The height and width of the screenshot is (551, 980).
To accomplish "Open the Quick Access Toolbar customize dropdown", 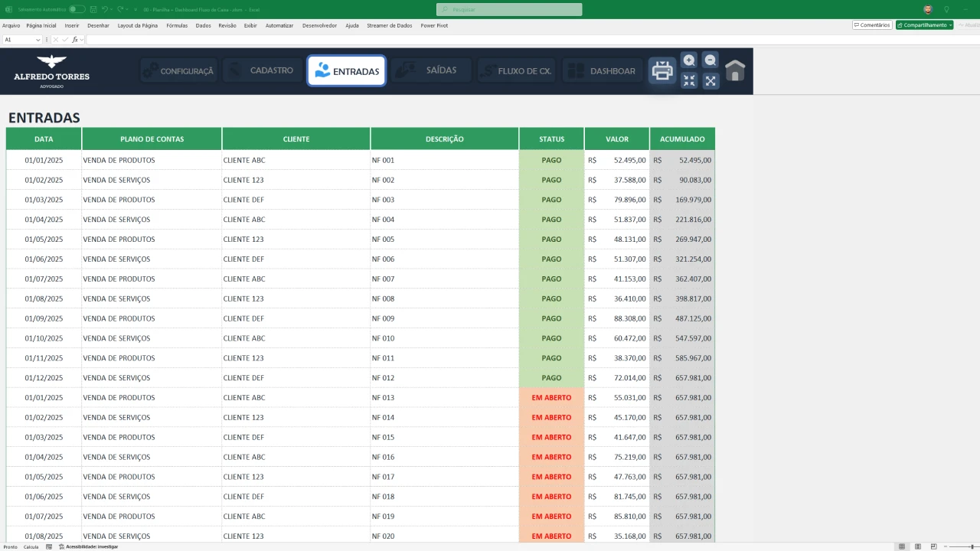I will 136,9.
